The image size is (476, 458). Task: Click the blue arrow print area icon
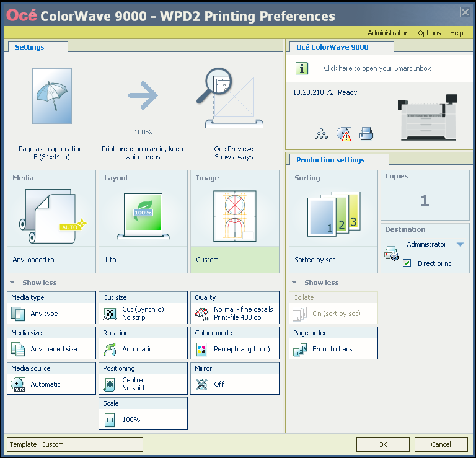pos(143,95)
